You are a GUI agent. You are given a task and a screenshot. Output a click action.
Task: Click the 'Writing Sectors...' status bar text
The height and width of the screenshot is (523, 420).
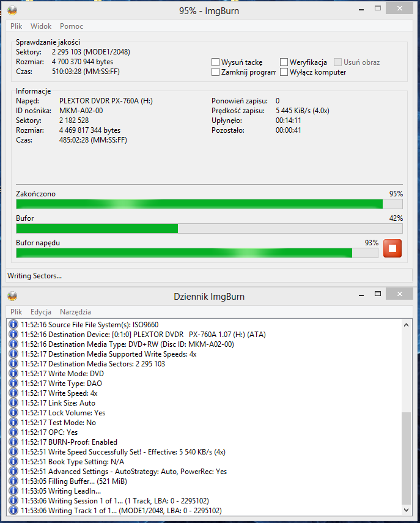coord(35,276)
